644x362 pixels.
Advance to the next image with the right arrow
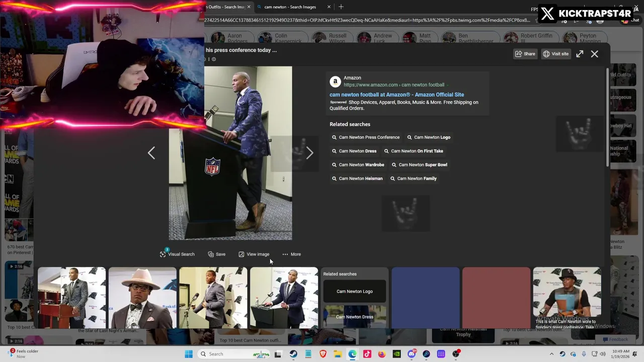click(309, 153)
